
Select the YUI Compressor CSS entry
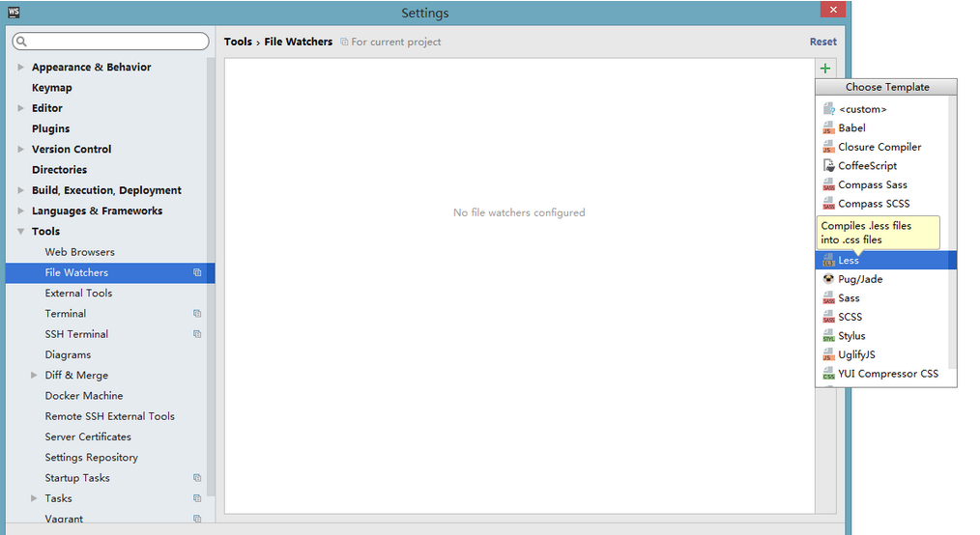[881, 374]
